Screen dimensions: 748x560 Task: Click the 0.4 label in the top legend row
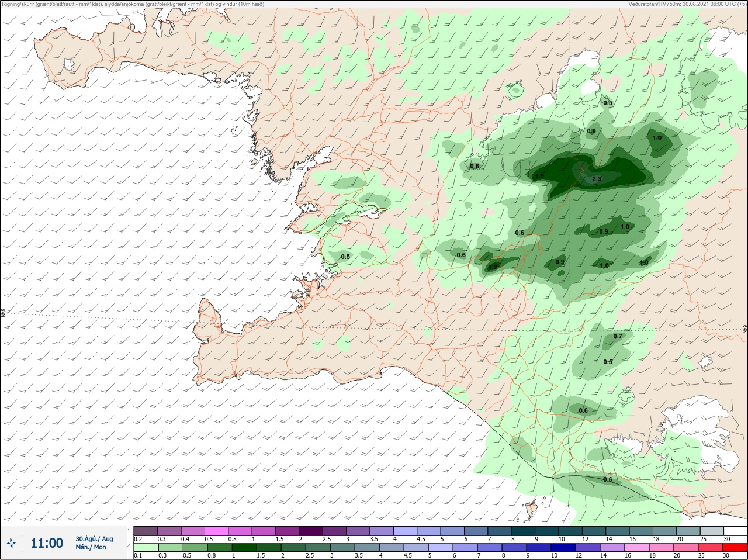[185, 539]
